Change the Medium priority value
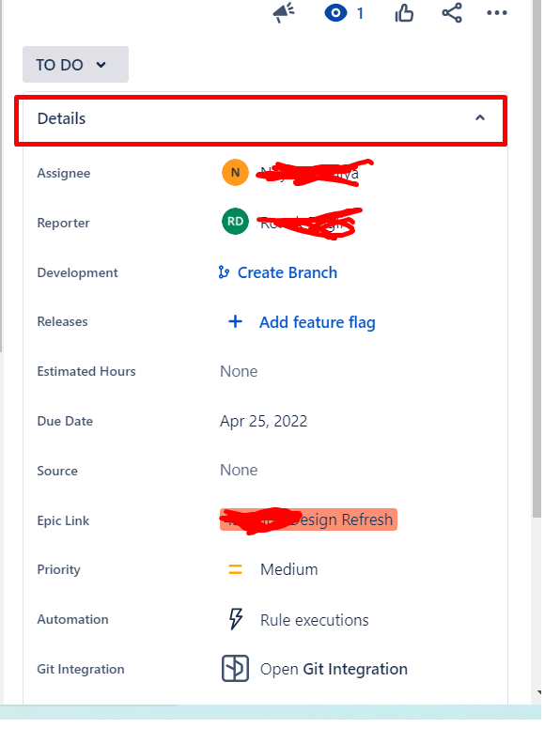This screenshot has width=560, height=744. tap(289, 569)
